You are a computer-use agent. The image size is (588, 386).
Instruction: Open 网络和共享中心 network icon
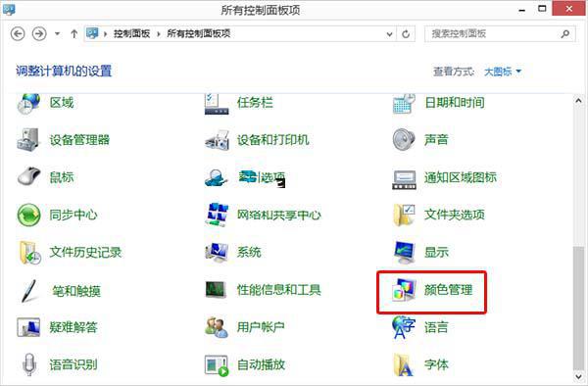[x=217, y=215]
